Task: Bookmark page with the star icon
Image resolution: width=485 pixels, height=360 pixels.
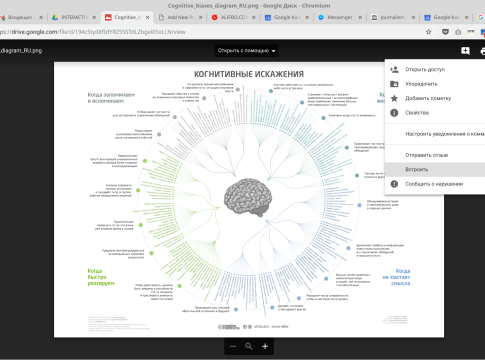Action: click(429, 32)
